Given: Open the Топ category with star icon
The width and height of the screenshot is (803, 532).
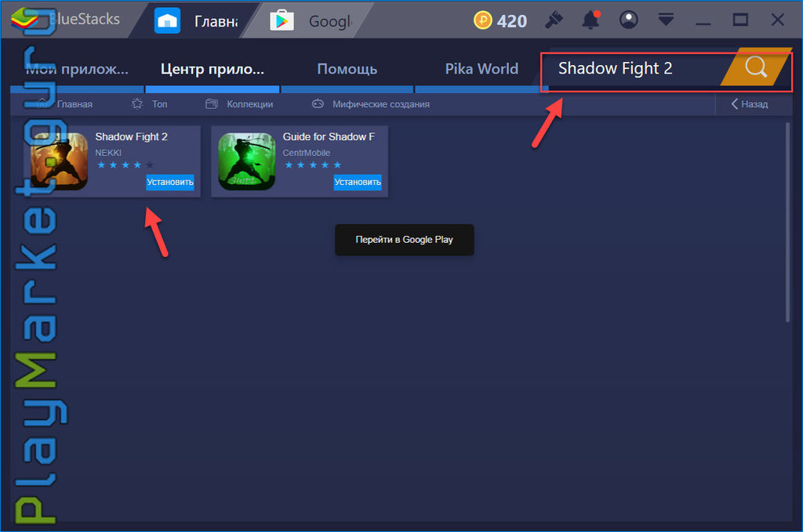Looking at the screenshot, I should [150, 104].
